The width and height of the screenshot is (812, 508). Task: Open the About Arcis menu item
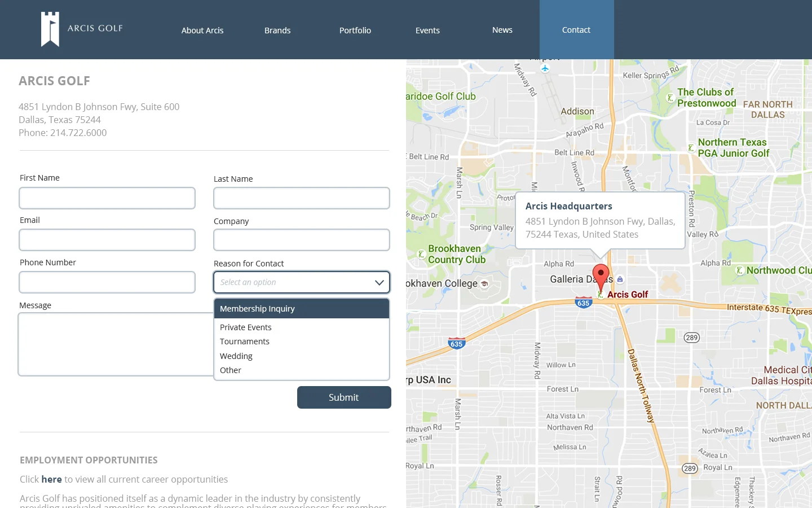[202, 30]
